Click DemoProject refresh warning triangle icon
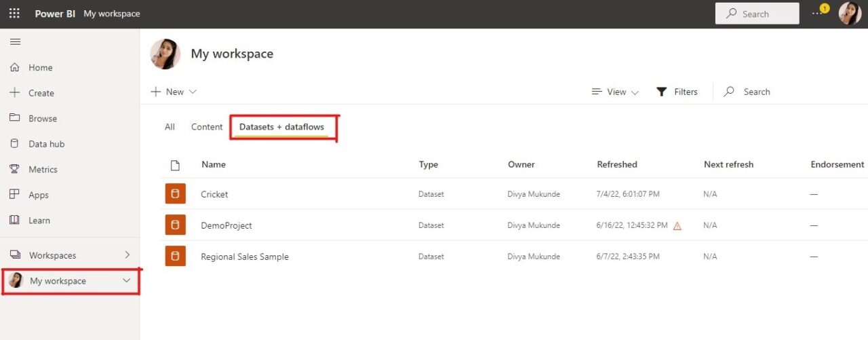 677,226
